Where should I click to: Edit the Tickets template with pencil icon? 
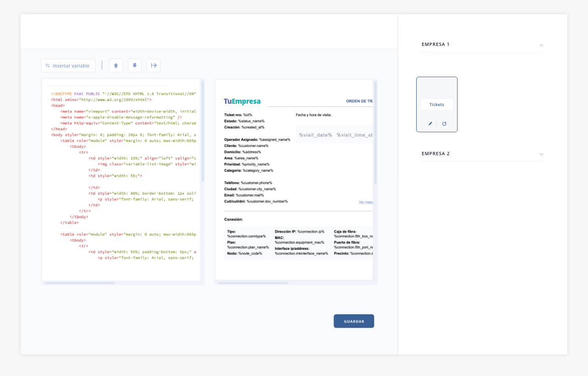pyautogui.click(x=430, y=123)
